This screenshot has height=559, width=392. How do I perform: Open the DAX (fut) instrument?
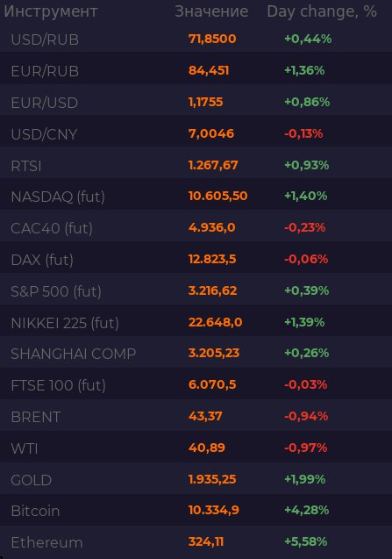click(196, 260)
